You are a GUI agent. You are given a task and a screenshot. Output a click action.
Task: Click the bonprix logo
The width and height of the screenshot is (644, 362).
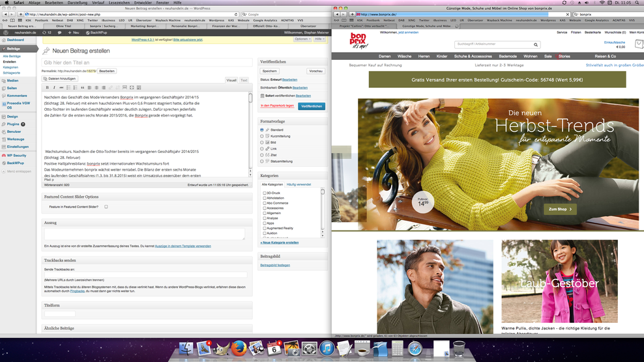coord(359,40)
